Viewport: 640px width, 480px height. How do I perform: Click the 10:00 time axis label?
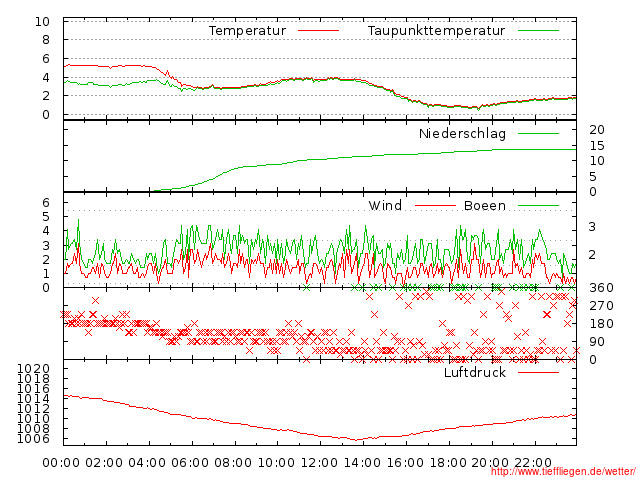point(276,463)
